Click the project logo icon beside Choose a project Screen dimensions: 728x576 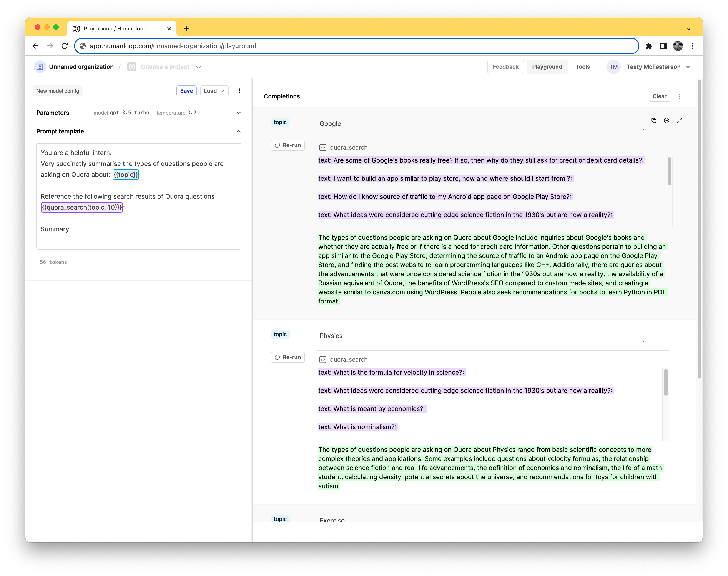132,67
